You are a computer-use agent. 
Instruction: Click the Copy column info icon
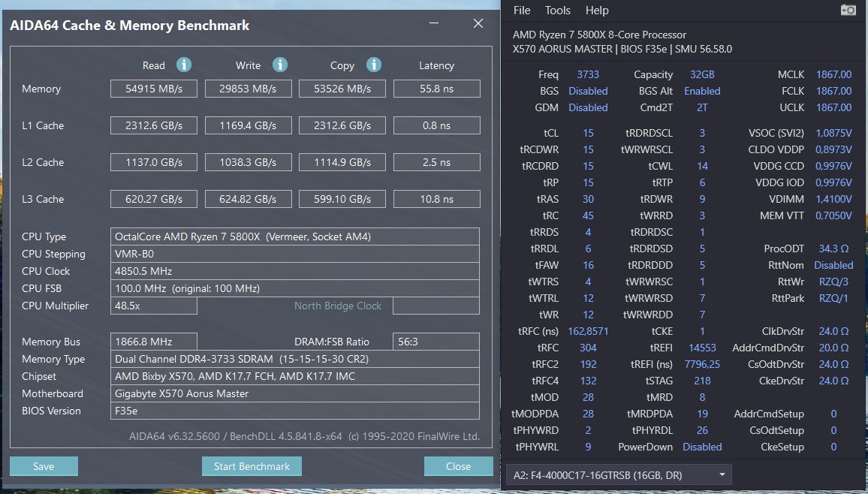(x=374, y=65)
